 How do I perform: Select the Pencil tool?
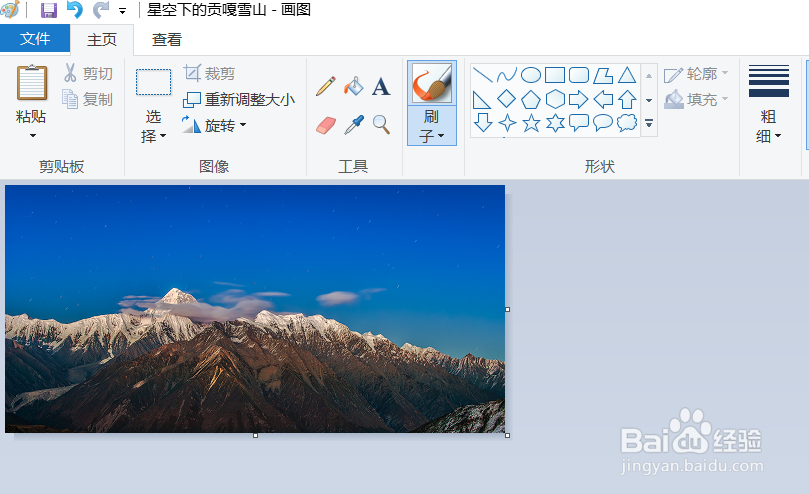(326, 86)
